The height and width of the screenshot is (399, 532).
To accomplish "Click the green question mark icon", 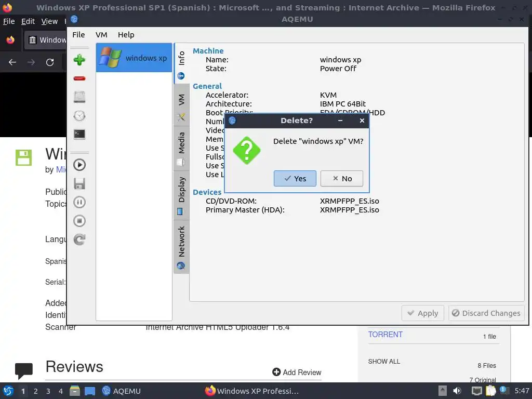I will click(x=247, y=150).
